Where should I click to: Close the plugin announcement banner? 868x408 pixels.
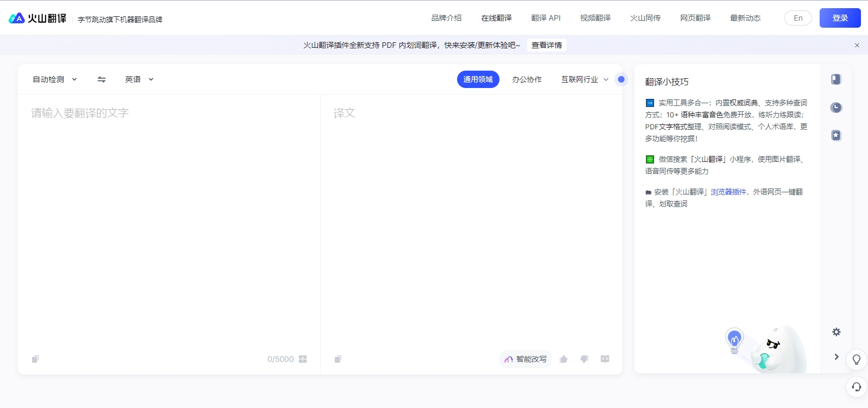[x=857, y=45]
